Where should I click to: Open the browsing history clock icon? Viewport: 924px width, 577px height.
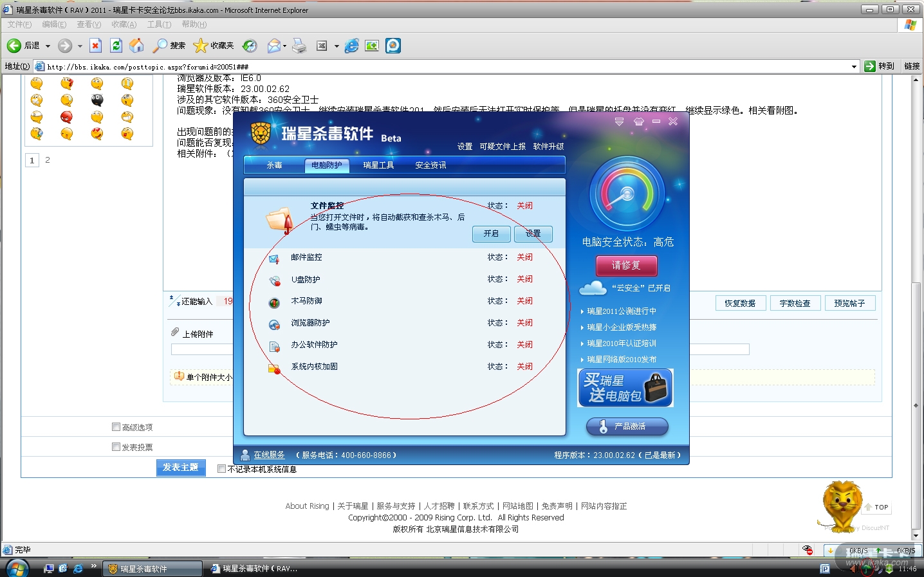250,46
